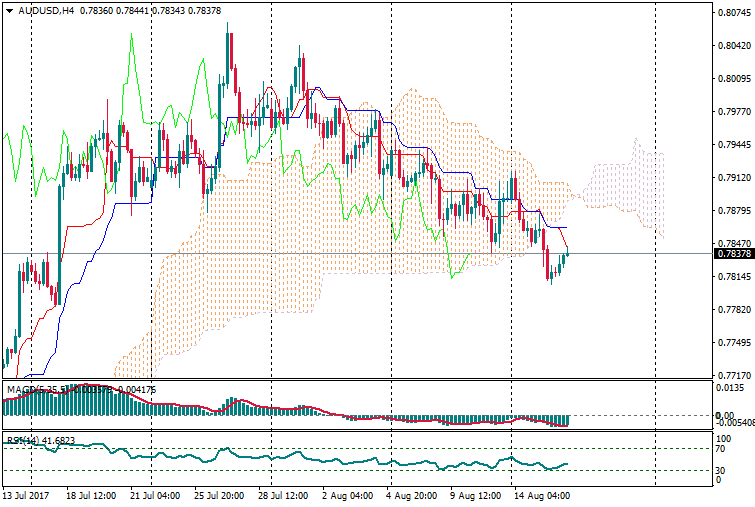Click the 0.77495 price scale label
This screenshot has height=507, width=755.
[x=733, y=343]
